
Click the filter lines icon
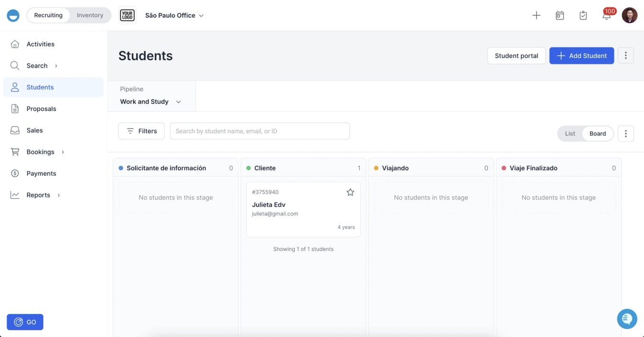pyautogui.click(x=130, y=131)
